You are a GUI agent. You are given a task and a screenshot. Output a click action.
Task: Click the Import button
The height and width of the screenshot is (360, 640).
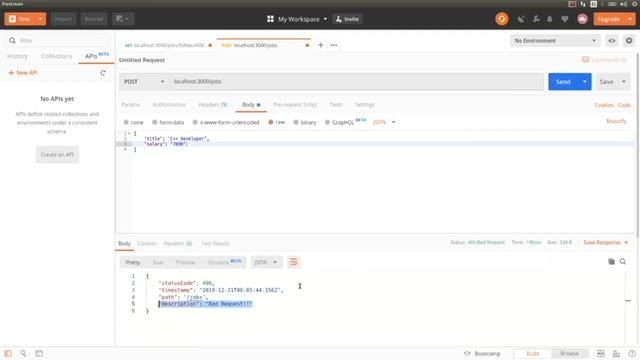point(63,19)
